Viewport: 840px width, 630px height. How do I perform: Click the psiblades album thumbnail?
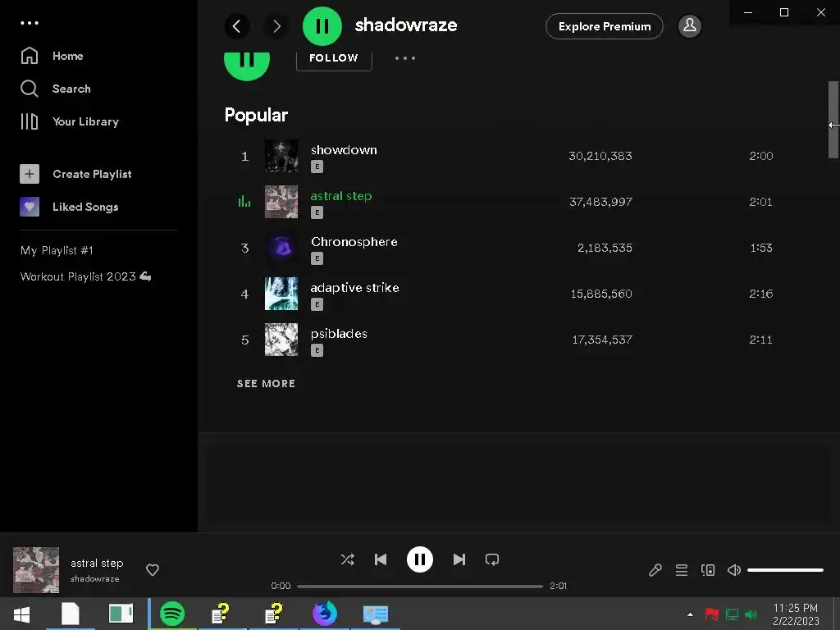[x=281, y=340]
